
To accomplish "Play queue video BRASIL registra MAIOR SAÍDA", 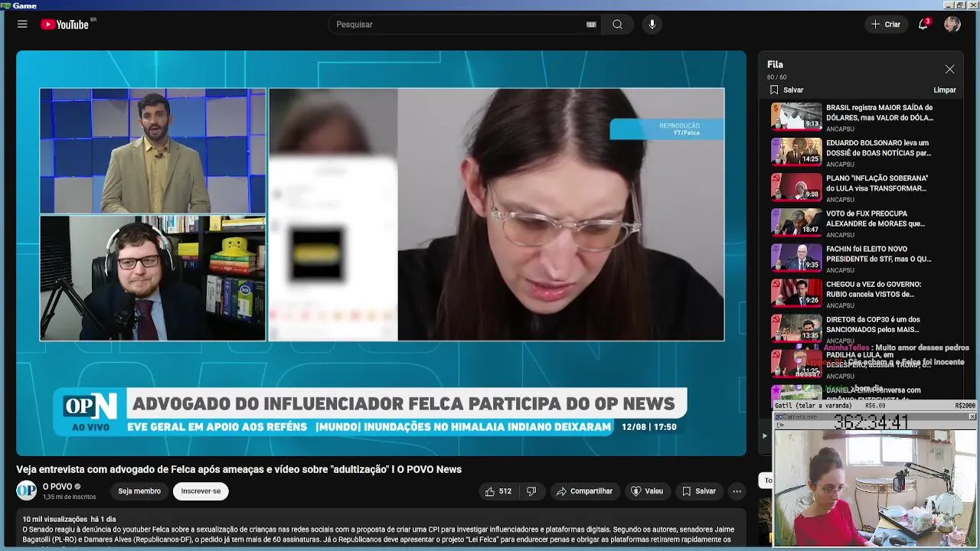I will (x=863, y=117).
